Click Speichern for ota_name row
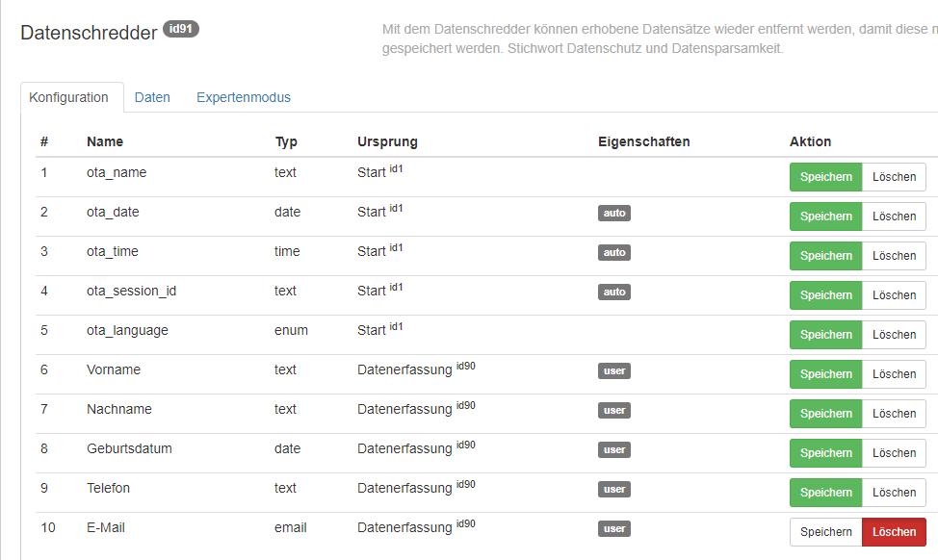This screenshot has width=938, height=560. point(825,177)
